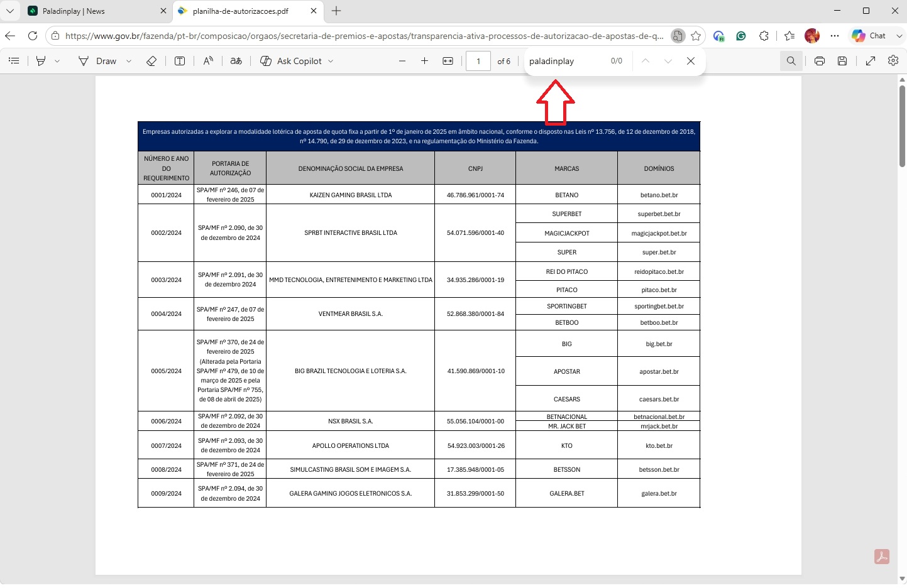The height and width of the screenshot is (588, 907).
Task: Save the PDF file
Action: (x=842, y=61)
